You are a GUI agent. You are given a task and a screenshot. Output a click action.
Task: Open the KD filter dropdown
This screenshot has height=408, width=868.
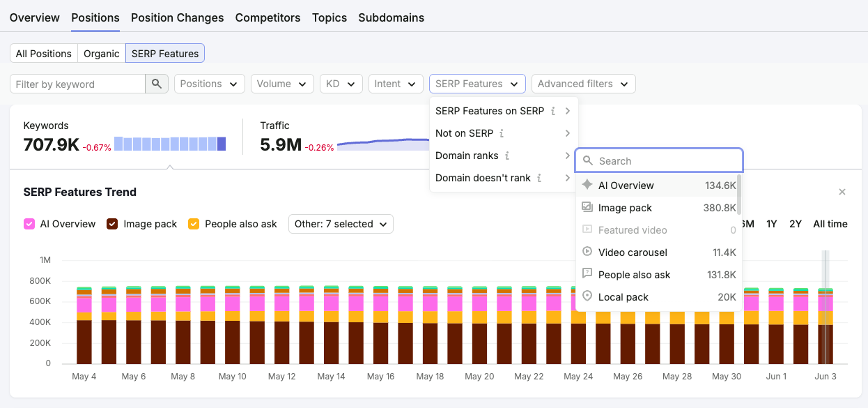[x=341, y=84]
